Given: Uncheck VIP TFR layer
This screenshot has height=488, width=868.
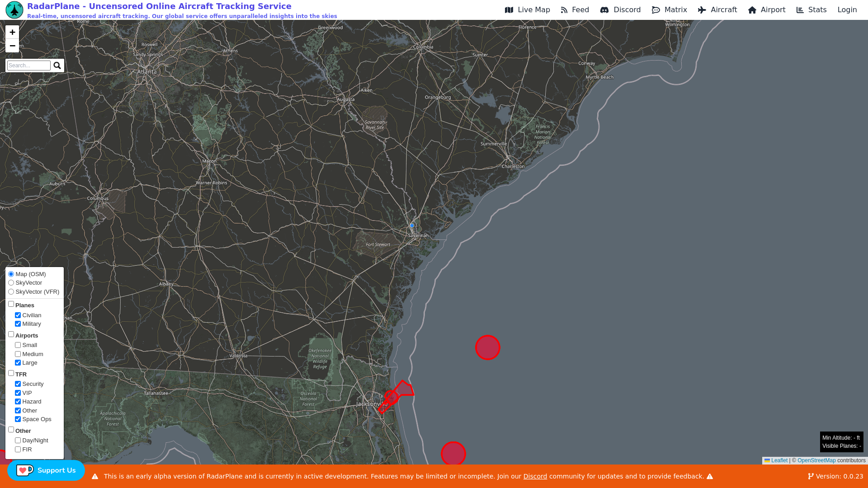Looking at the screenshot, I should 18,393.
